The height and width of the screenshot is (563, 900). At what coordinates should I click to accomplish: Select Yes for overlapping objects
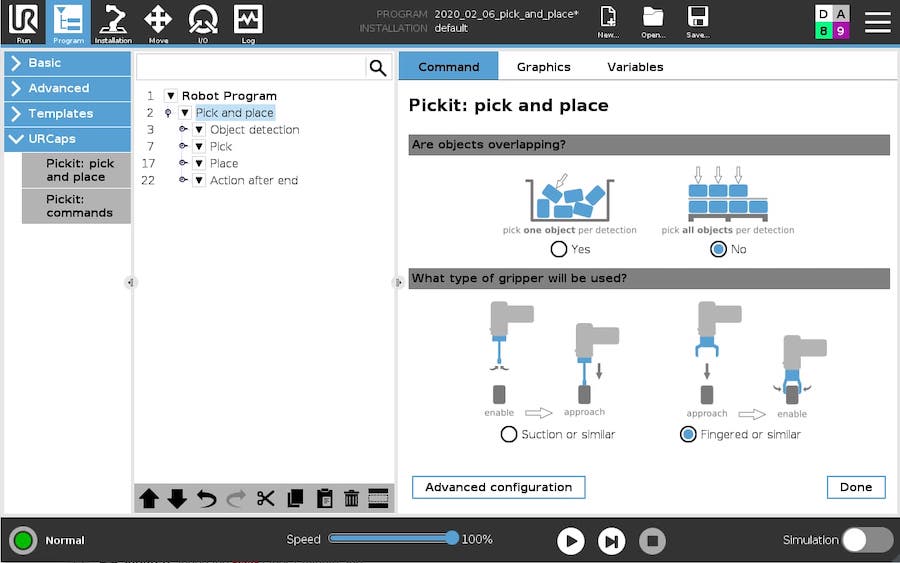click(x=558, y=249)
